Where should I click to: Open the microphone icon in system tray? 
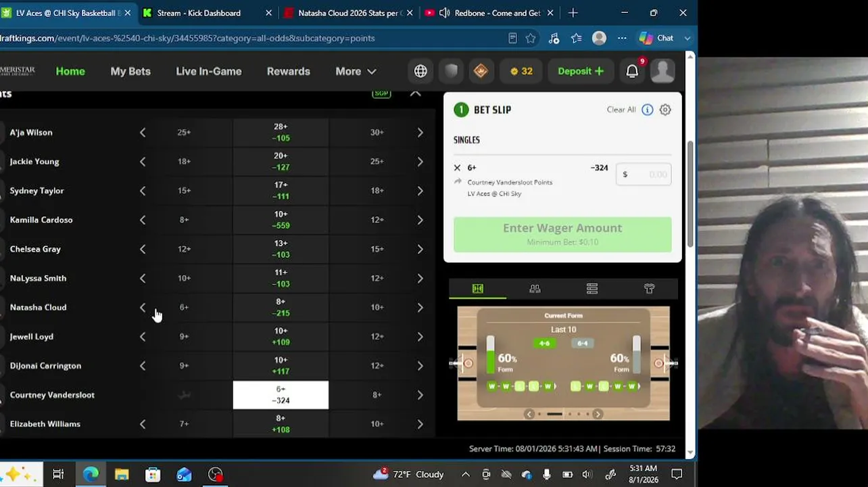pos(547,474)
